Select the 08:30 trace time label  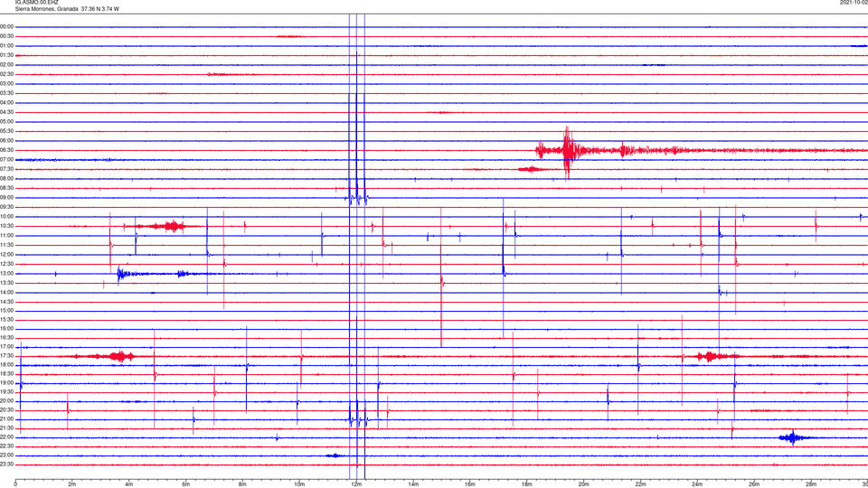pyautogui.click(x=7, y=188)
